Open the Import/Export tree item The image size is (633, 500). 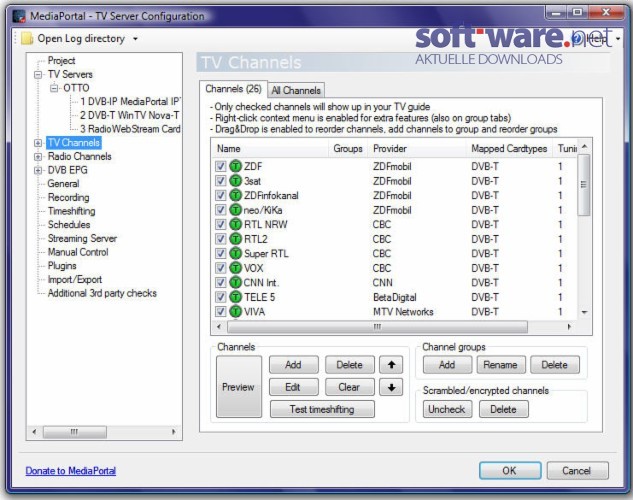pos(75,280)
